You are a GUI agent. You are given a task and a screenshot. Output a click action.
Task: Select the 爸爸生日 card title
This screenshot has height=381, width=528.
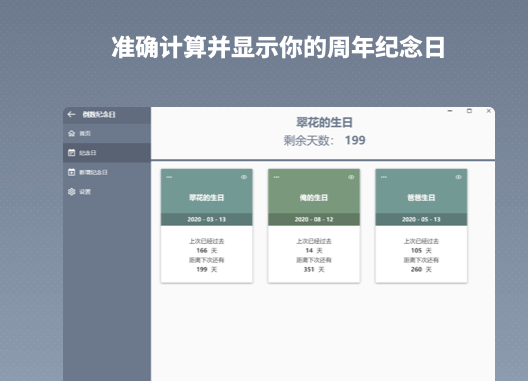tap(421, 198)
